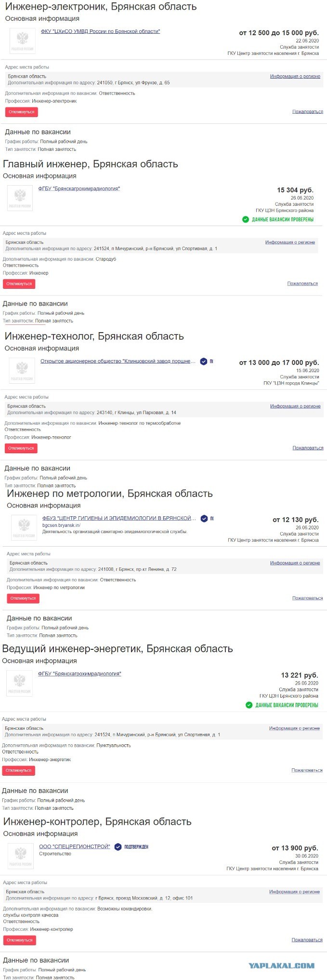
Task: Open ФГБУ Брянскагрохимрадиология link under Главный инженер
Action: coord(79,188)
